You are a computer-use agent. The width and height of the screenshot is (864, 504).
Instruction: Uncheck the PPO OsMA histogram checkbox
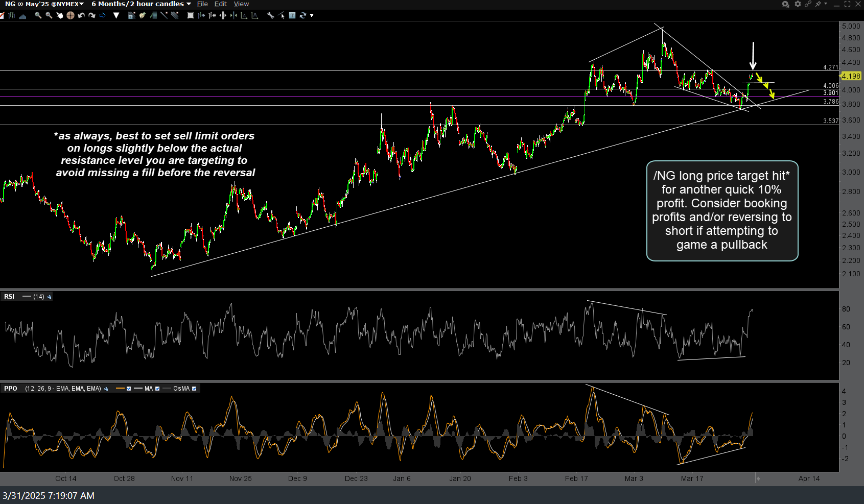click(x=194, y=389)
